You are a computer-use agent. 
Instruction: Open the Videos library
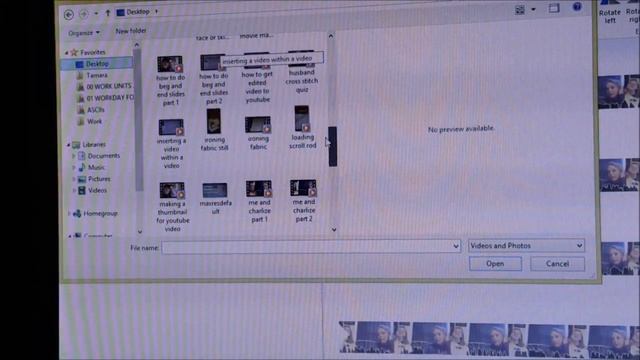tap(97, 190)
